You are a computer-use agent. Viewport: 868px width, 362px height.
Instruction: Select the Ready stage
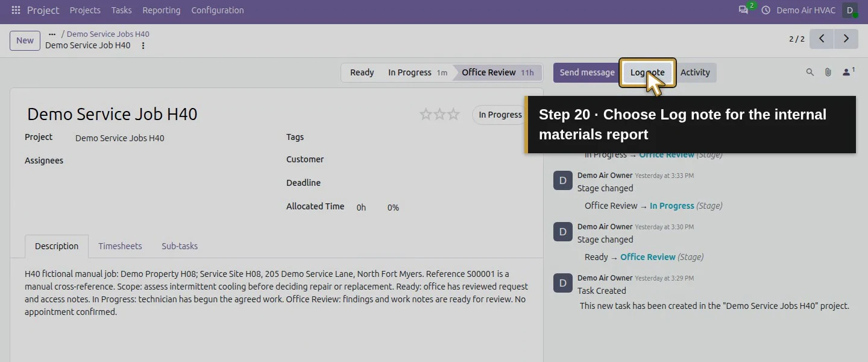point(362,72)
